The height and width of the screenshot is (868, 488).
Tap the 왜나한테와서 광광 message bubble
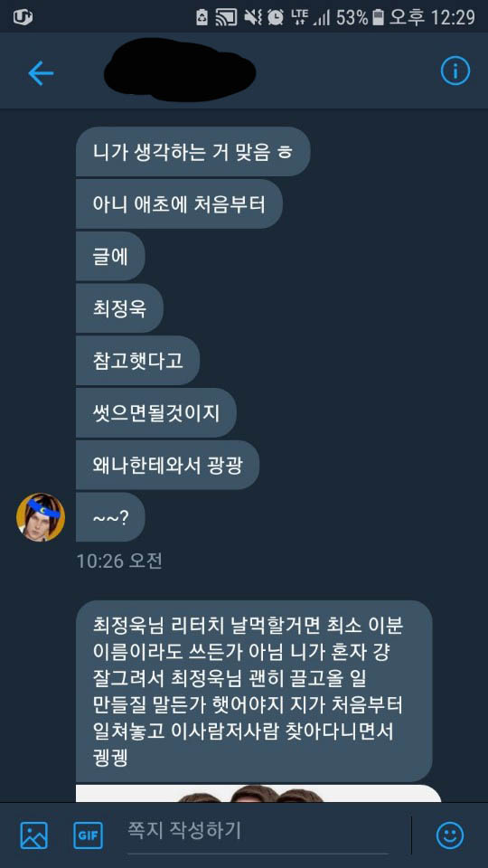point(167,465)
